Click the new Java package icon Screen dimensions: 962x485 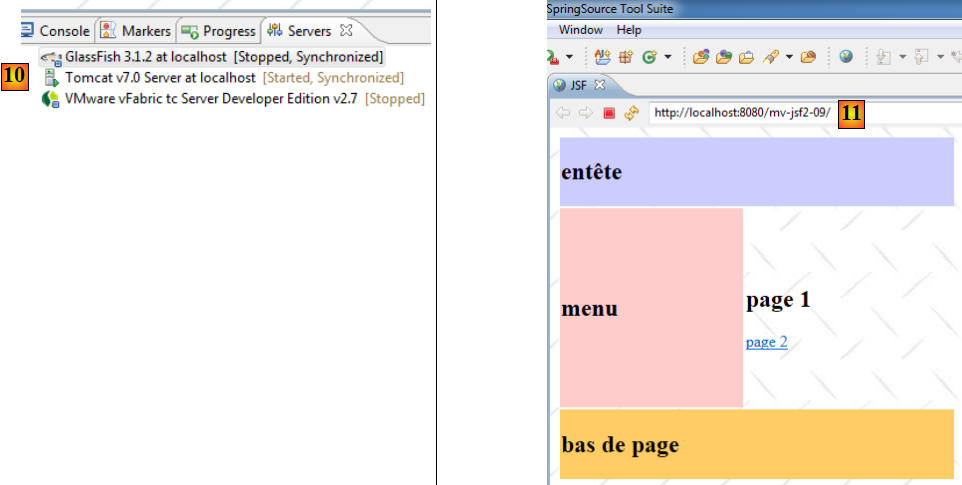[x=623, y=57]
